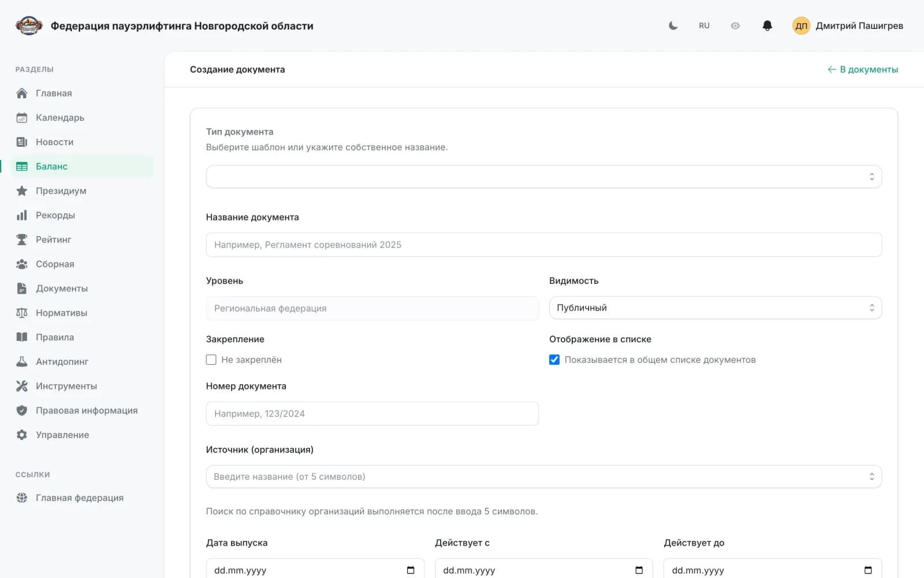Image resolution: width=924 pixels, height=578 pixels.
Task: Return via the В документы link
Action: click(x=863, y=69)
